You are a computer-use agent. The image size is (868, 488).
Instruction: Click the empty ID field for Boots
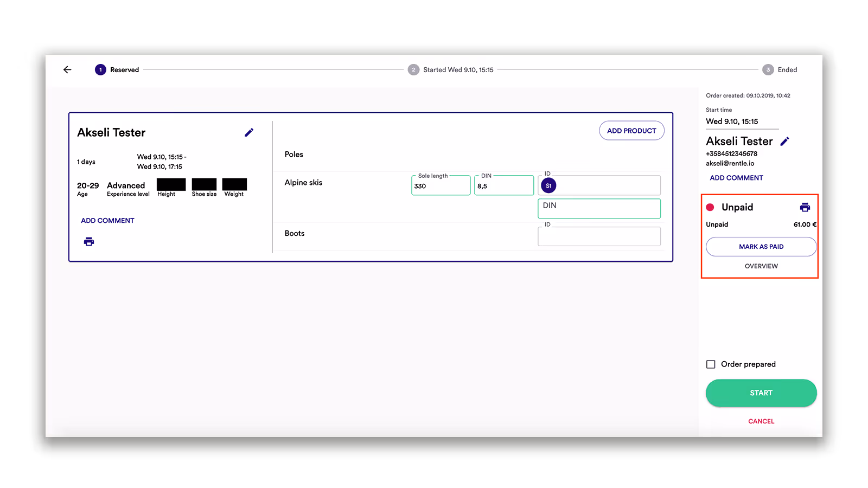pyautogui.click(x=598, y=236)
